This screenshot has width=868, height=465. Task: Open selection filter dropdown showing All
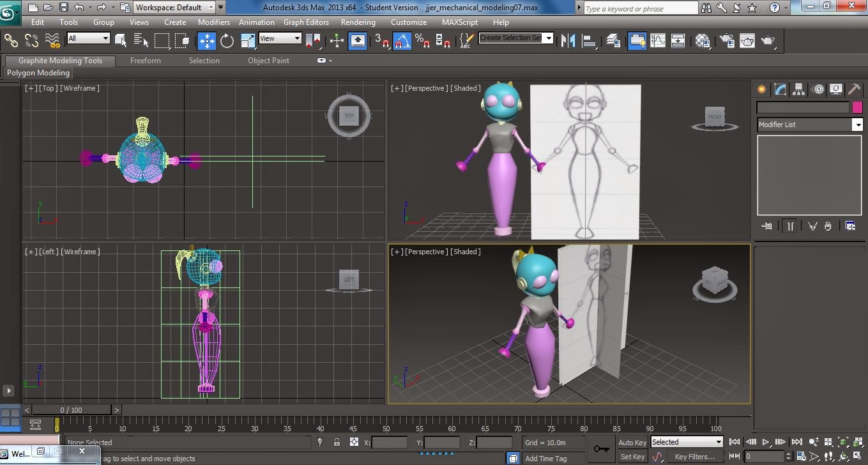(x=88, y=38)
